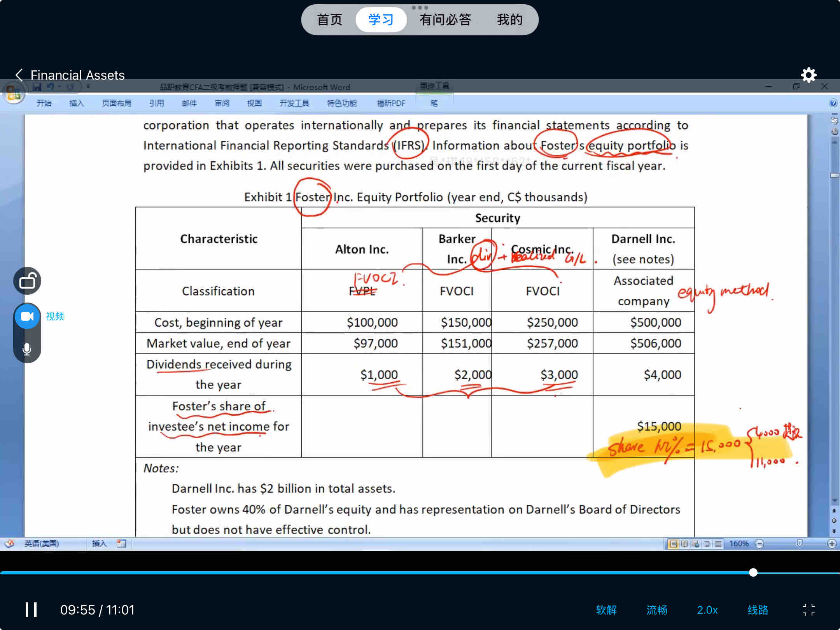Click the 插入 insert mode status entry

99,544
